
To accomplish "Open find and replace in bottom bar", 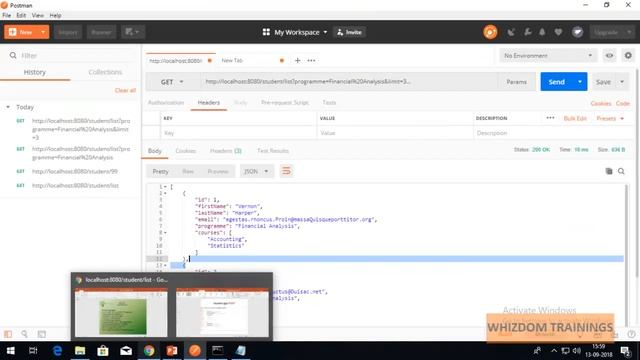I will tap(24, 334).
